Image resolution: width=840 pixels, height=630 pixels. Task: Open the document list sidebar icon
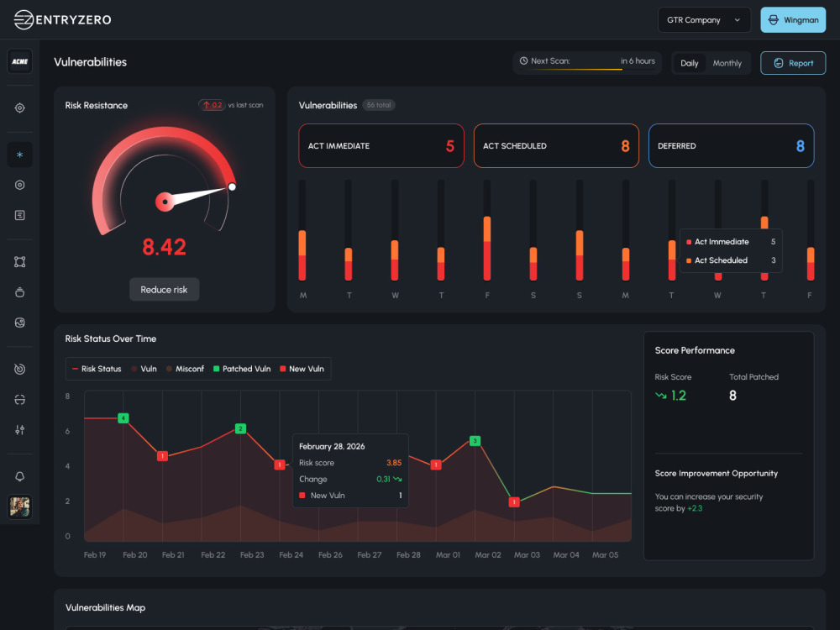20,215
